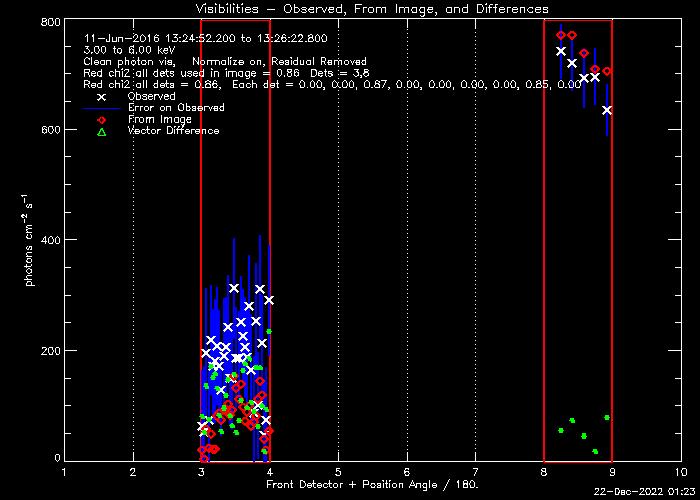Click the red diamond legend symbol for From Image
700x500 pixels.
(x=102, y=120)
